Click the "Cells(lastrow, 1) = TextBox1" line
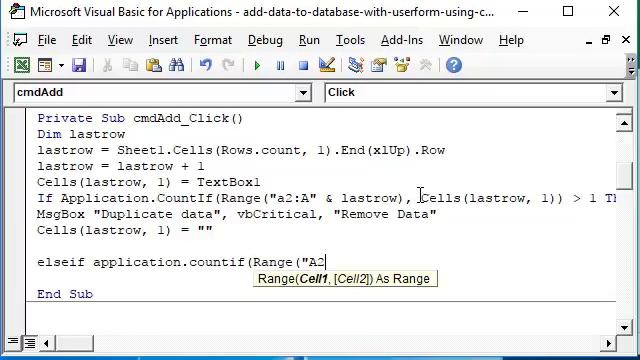This screenshot has width=640, height=360. point(149,182)
